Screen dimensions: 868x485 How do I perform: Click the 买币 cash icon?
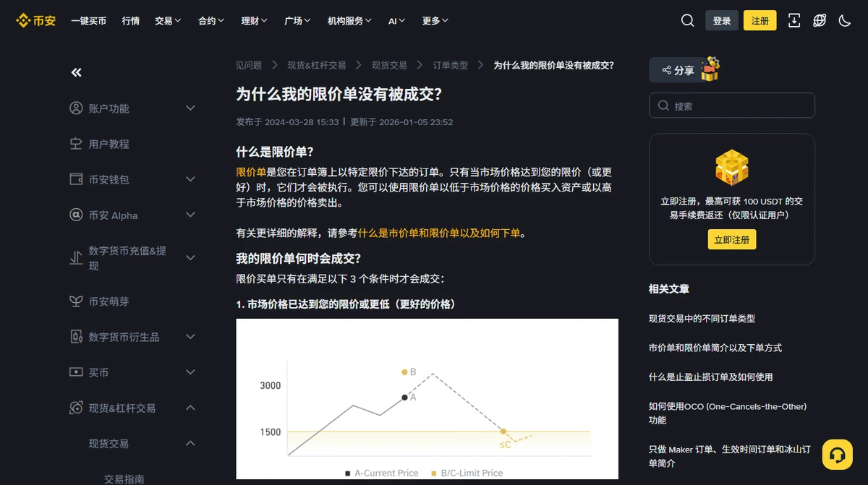(x=76, y=372)
